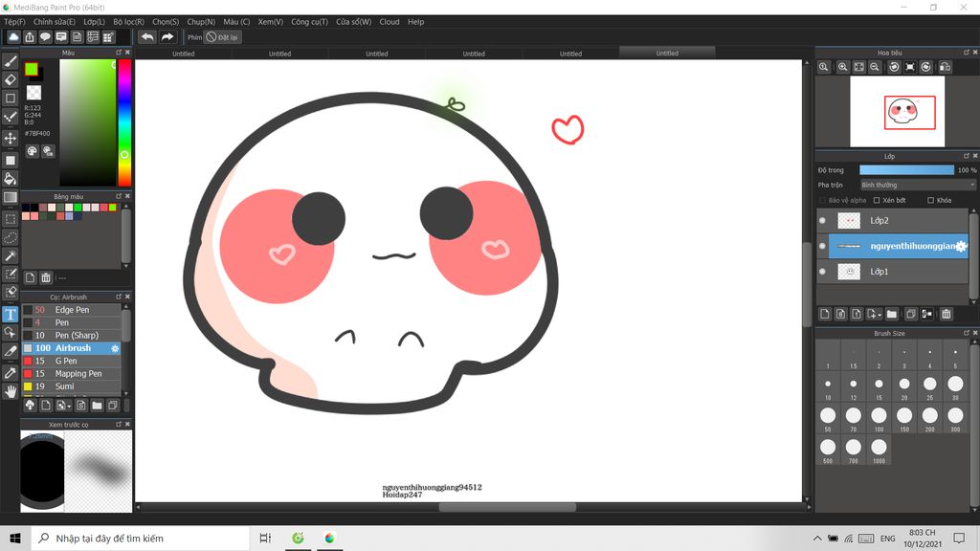Open Task View on the taskbar
Viewport: 980px width, 551px height.
[x=265, y=538]
